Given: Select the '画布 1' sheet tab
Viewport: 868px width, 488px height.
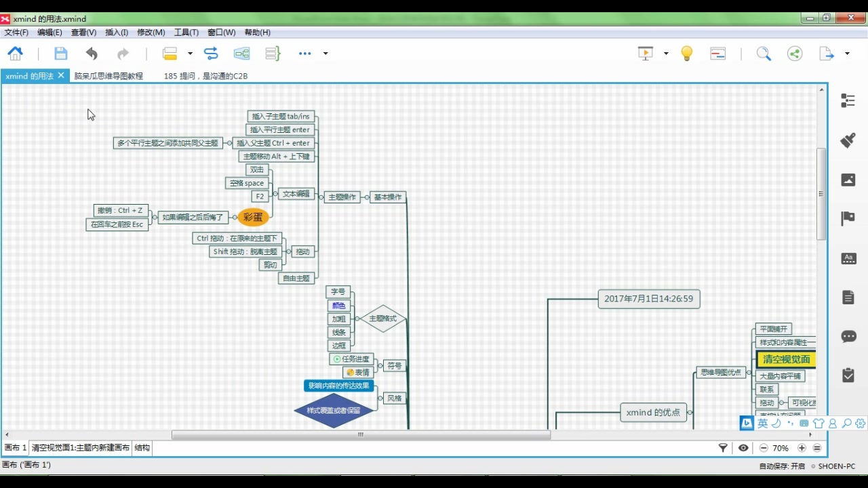Looking at the screenshot, I should pyautogui.click(x=15, y=448).
